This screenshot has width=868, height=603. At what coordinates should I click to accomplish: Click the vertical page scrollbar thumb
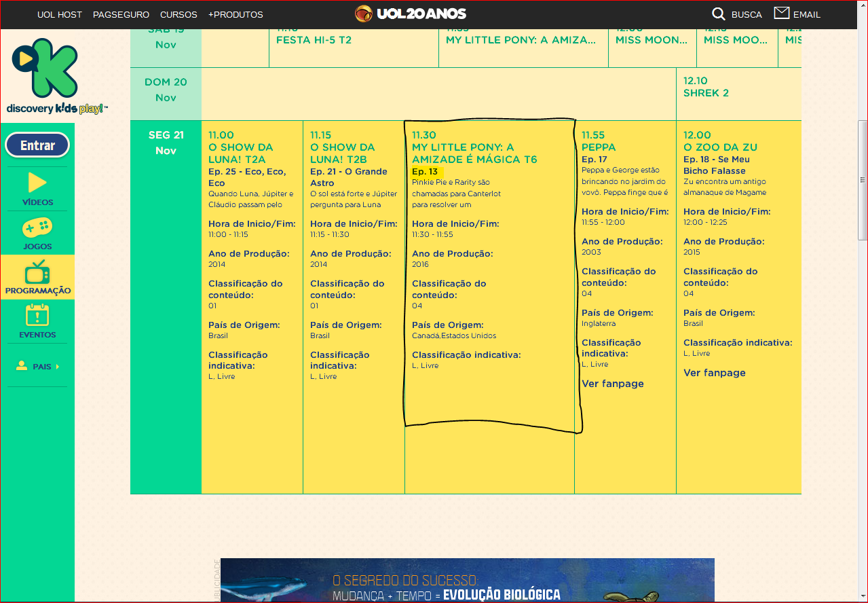click(x=863, y=180)
